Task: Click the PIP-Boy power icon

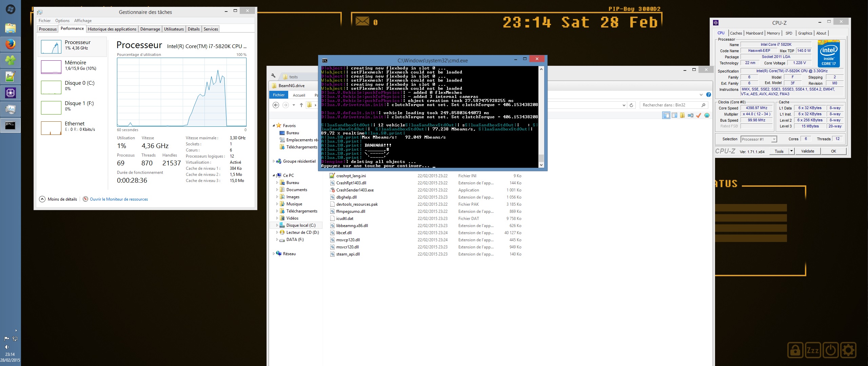Action: (x=830, y=350)
